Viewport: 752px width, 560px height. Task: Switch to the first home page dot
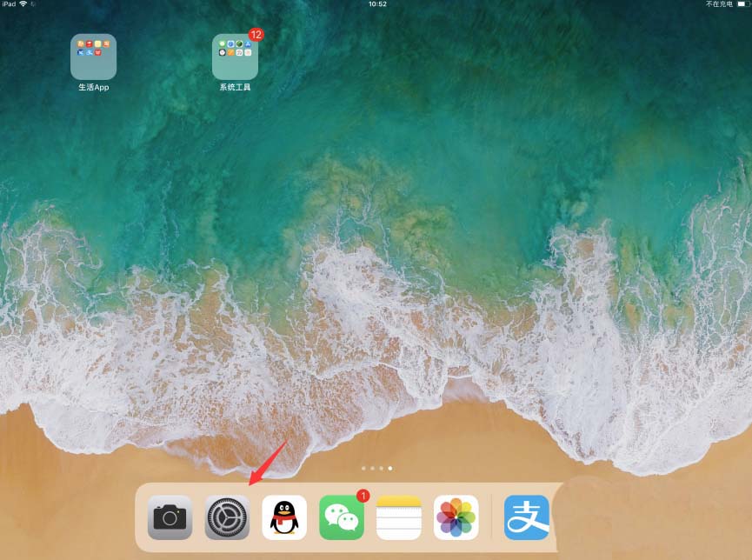[363, 468]
